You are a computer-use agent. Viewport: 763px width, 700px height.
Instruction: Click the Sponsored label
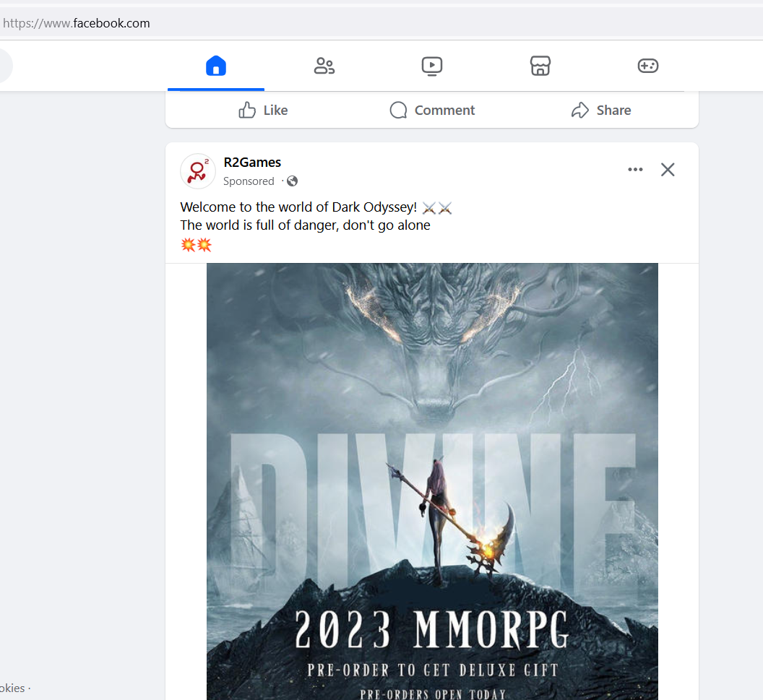coord(249,181)
